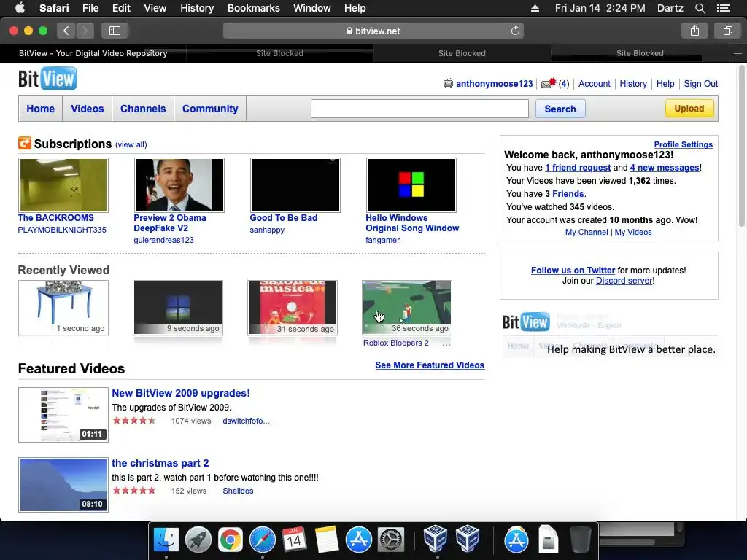Click the BitView logo at top left
The width and height of the screenshot is (747, 560).
[x=47, y=79]
